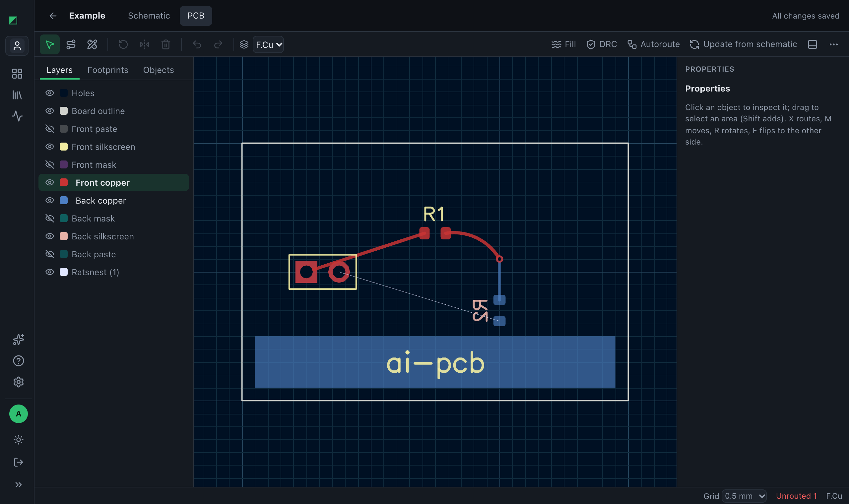Click the square pad of the connector
Screen dimensions: 849x504
(306, 272)
